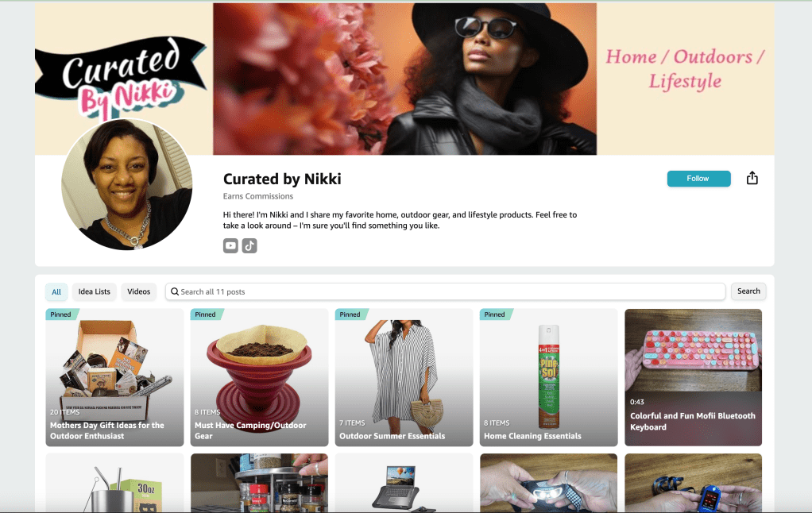Click the Search button
This screenshot has width=812, height=513.
click(748, 291)
